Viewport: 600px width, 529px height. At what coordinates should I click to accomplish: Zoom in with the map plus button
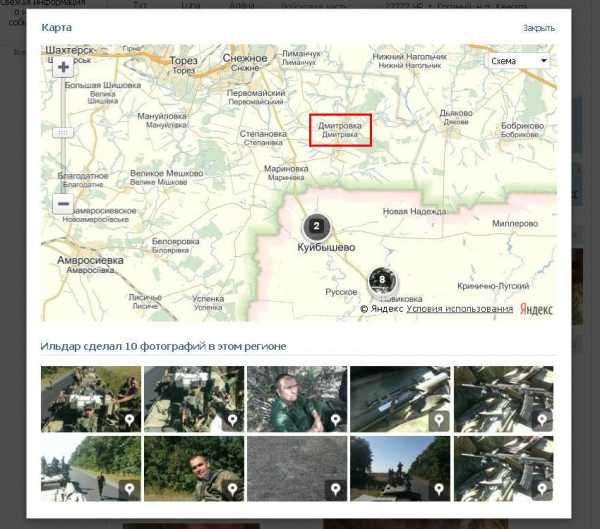pyautogui.click(x=63, y=68)
